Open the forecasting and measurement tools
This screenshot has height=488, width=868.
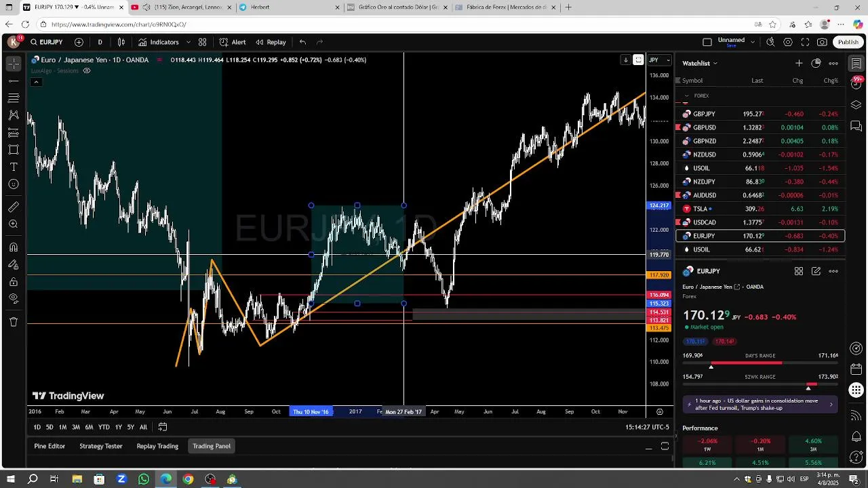[x=14, y=133]
